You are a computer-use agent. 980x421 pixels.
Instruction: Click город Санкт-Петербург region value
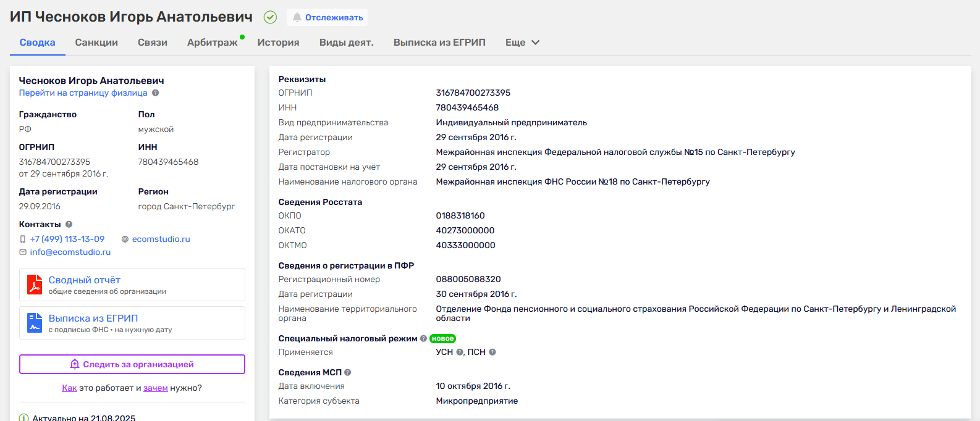(x=187, y=207)
